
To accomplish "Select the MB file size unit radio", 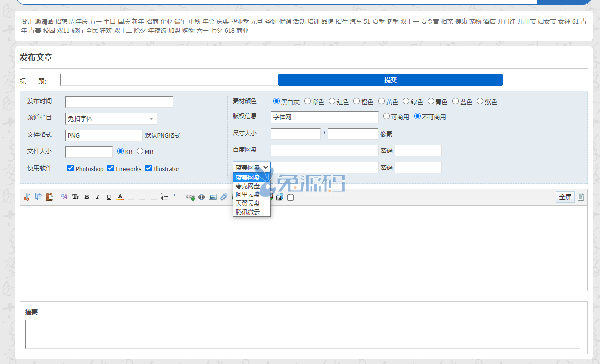I will click(x=140, y=151).
